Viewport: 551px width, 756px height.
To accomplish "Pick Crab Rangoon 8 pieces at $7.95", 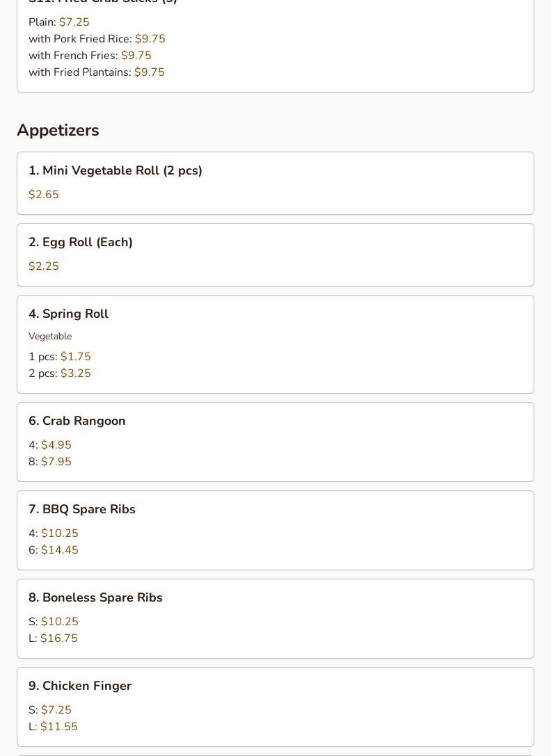I will coord(50,461).
